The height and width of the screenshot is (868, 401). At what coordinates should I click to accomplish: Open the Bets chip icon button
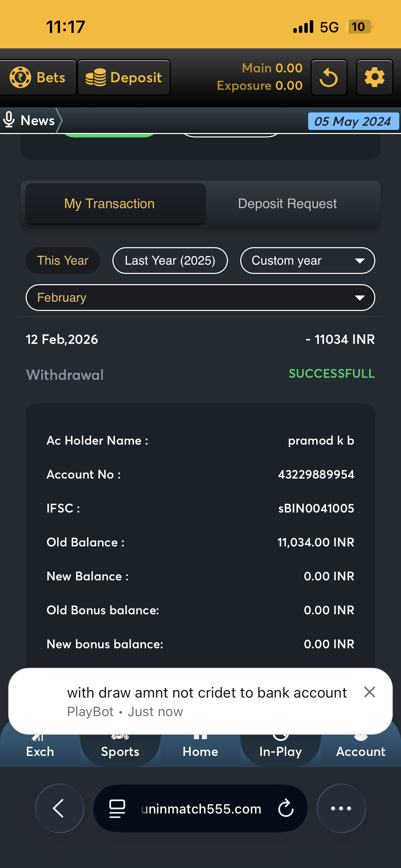click(20, 77)
